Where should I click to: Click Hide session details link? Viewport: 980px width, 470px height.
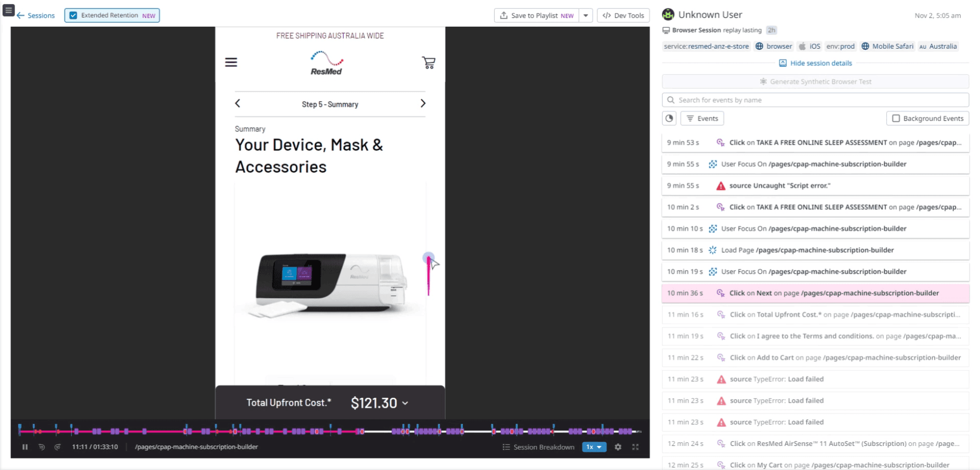[x=816, y=63]
